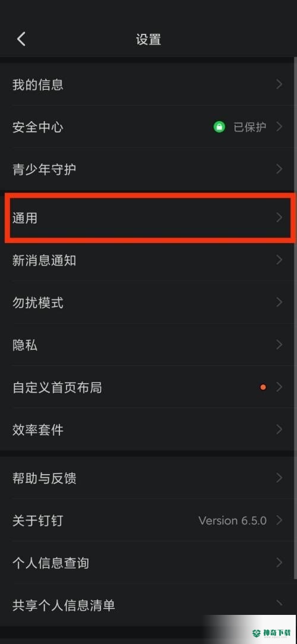This screenshot has height=644, width=297.
Task: Tap the chevron beside 隐私
Action: (279, 345)
